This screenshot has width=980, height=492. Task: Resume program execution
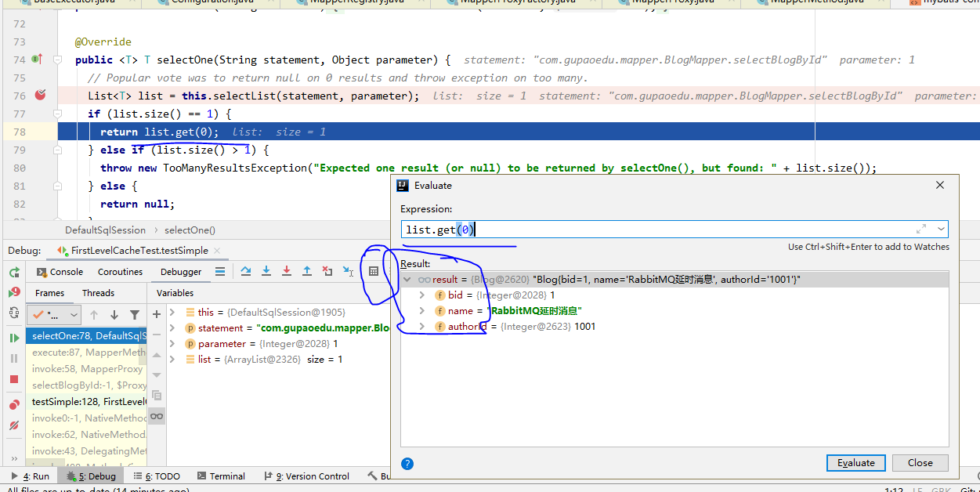pos(14,338)
